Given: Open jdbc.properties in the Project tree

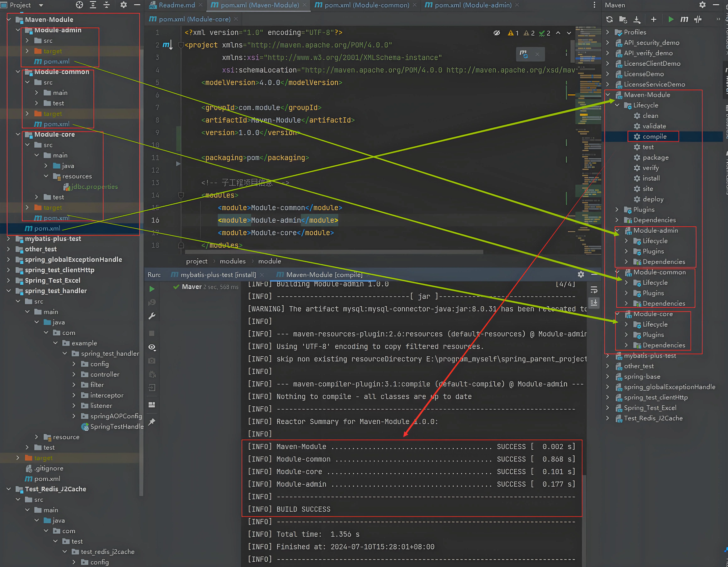Looking at the screenshot, I should pyautogui.click(x=94, y=187).
